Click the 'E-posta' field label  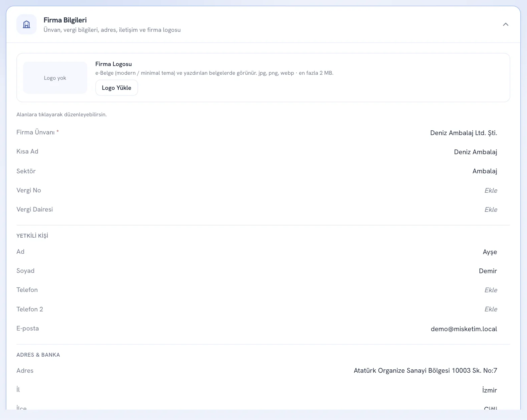(x=27, y=328)
